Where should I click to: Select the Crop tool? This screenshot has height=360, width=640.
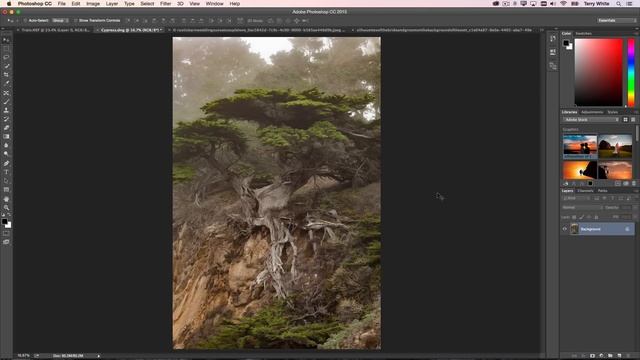6,75
